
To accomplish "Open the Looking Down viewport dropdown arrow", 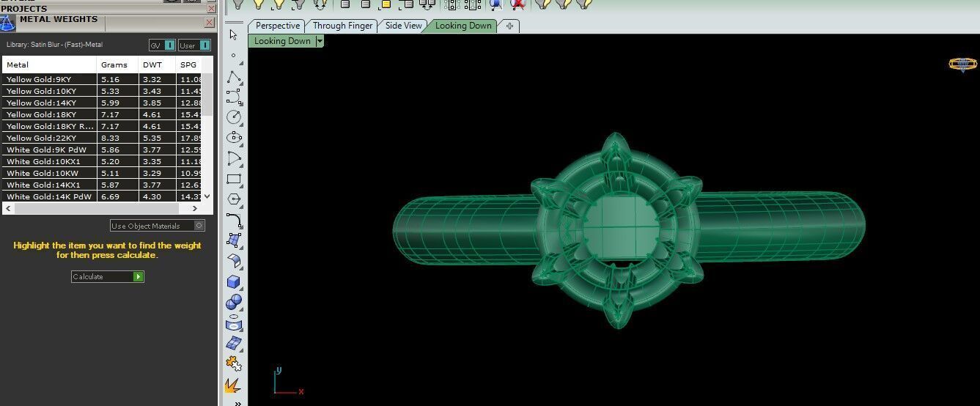I will click(x=320, y=42).
